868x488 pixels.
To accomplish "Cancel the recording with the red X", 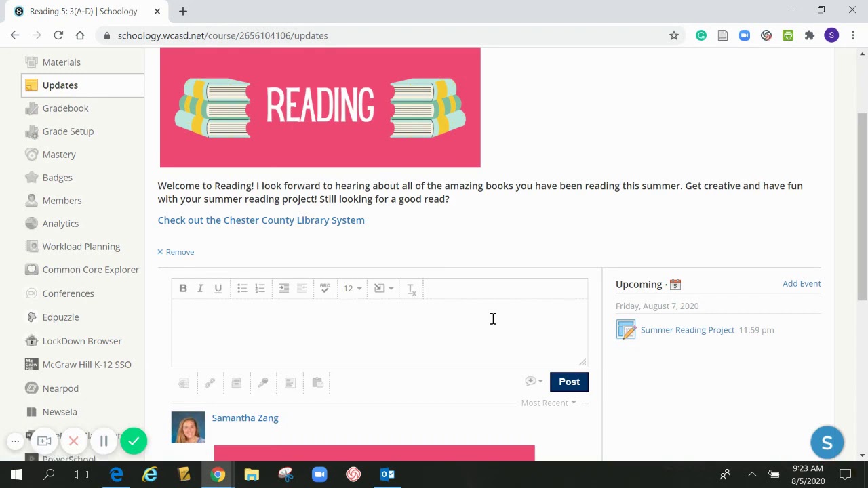I will tap(74, 441).
